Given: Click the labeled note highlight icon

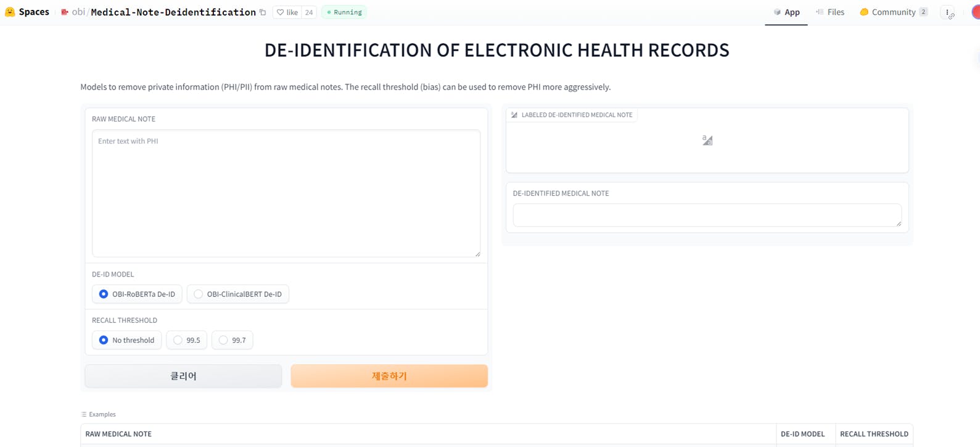Looking at the screenshot, I should point(514,115).
